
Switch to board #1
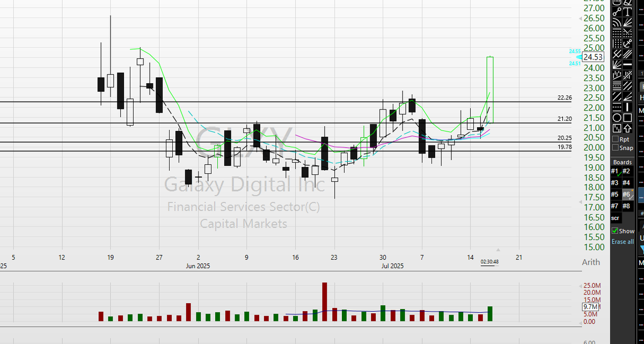click(615, 171)
